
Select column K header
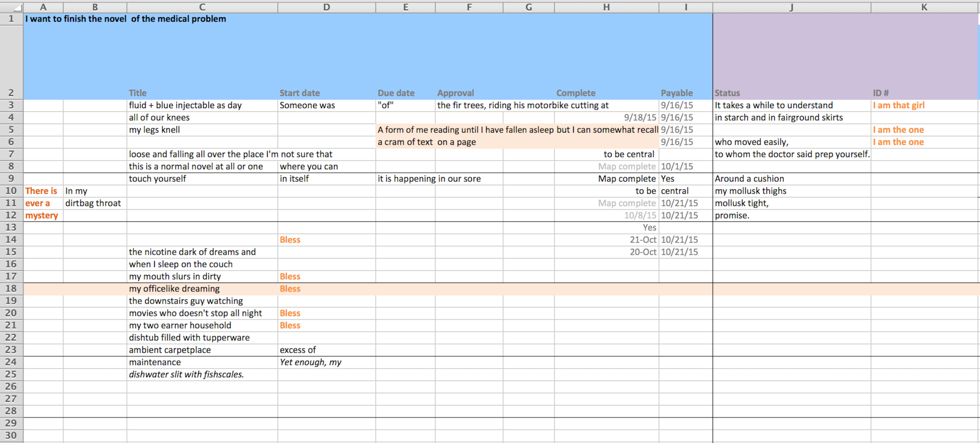click(x=924, y=7)
